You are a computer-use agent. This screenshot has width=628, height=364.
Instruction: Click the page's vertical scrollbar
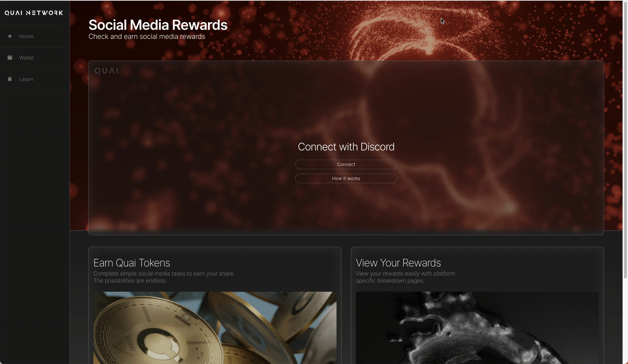coord(625,139)
